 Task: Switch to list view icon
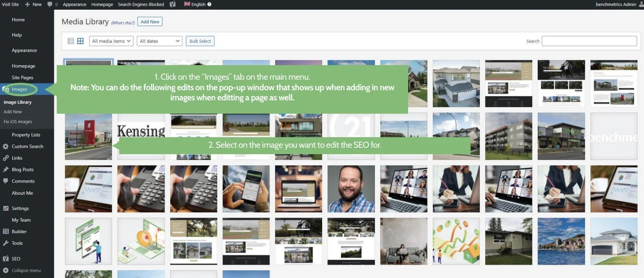[71, 41]
